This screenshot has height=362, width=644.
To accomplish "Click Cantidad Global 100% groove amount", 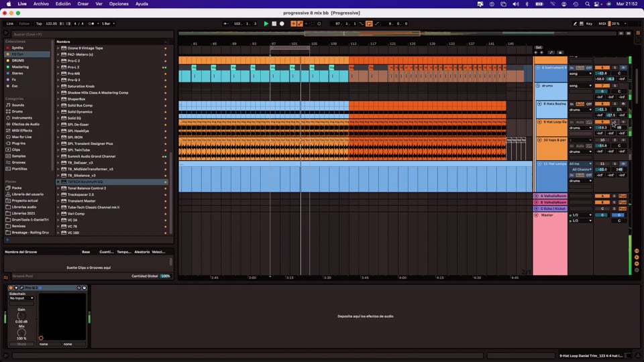I will point(165,276).
